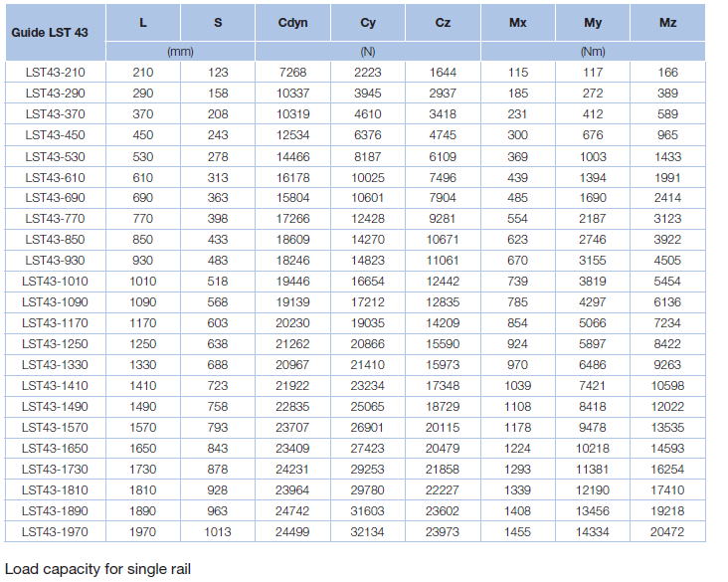Select Mz value 20472
The height and width of the screenshot is (582, 728).
pos(667,532)
